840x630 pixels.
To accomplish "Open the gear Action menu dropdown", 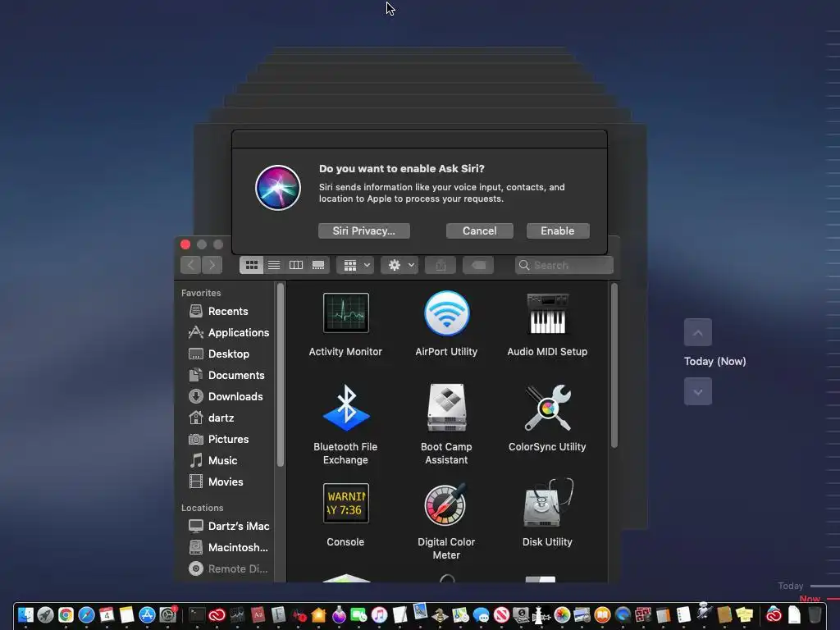I will point(399,265).
